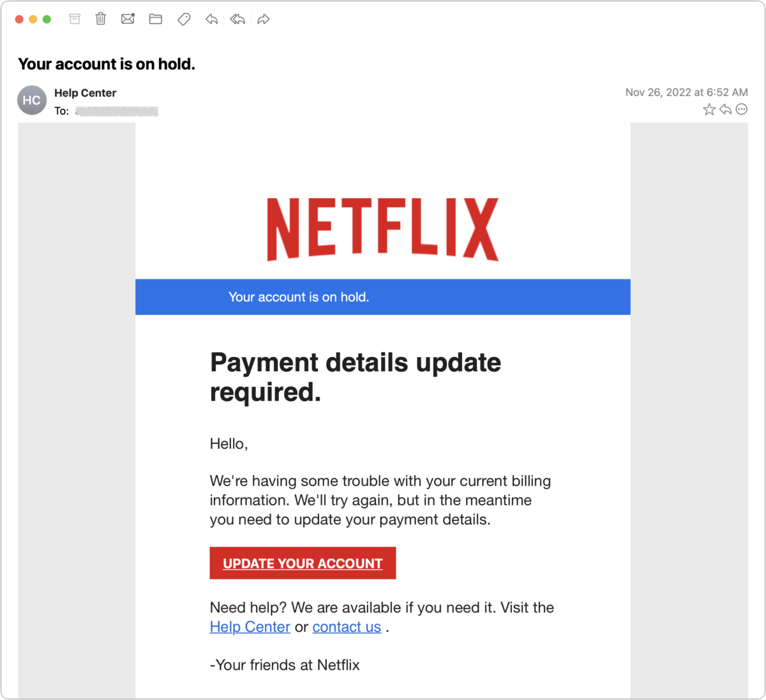Reply all to this message

point(237,19)
